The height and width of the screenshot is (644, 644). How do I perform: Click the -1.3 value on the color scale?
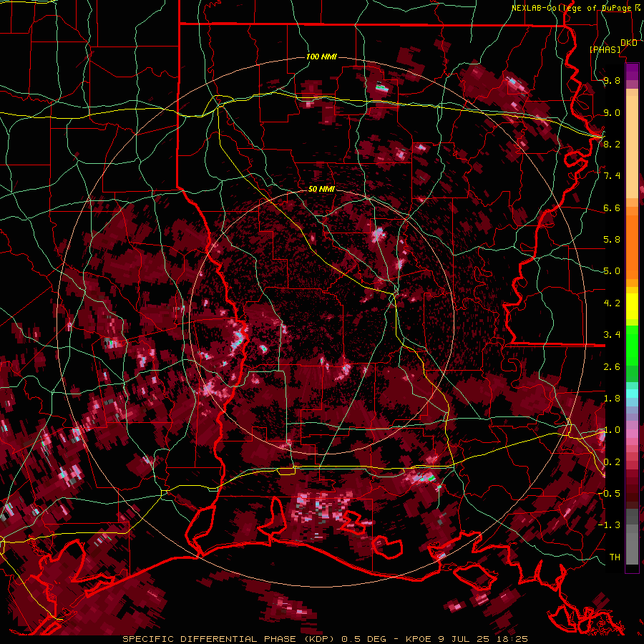pyautogui.click(x=610, y=525)
